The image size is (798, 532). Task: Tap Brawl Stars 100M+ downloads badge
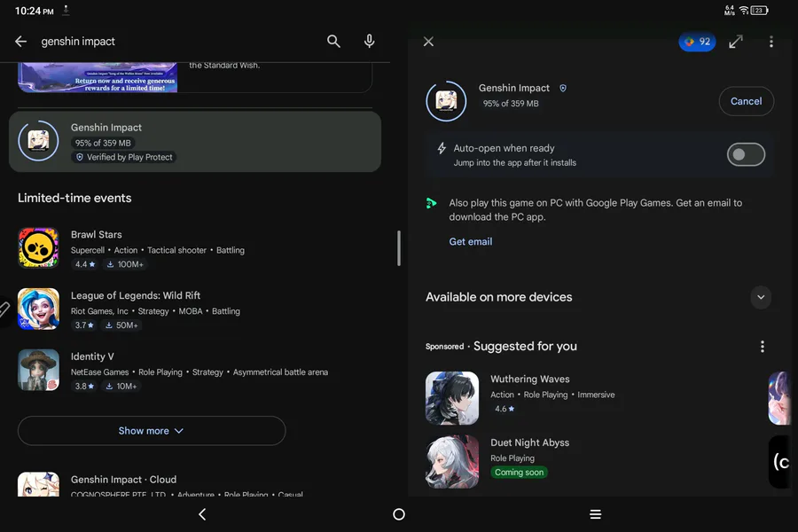click(x=125, y=264)
